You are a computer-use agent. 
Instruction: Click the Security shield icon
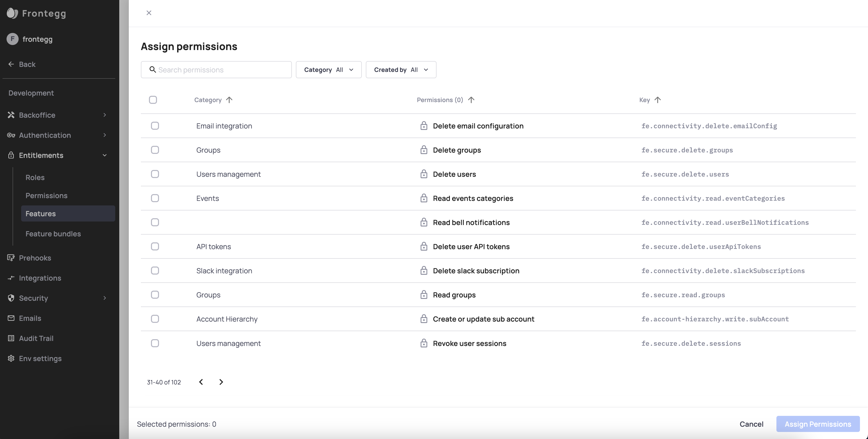click(x=11, y=298)
